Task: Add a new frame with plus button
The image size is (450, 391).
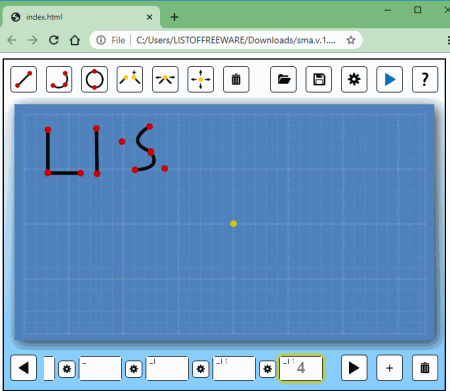Action: pyautogui.click(x=389, y=368)
